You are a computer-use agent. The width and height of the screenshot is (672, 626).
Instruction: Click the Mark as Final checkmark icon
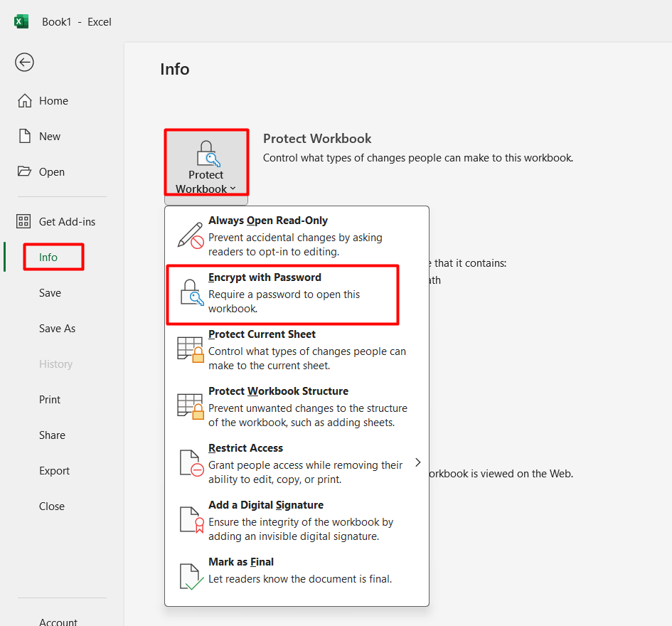pos(190,576)
